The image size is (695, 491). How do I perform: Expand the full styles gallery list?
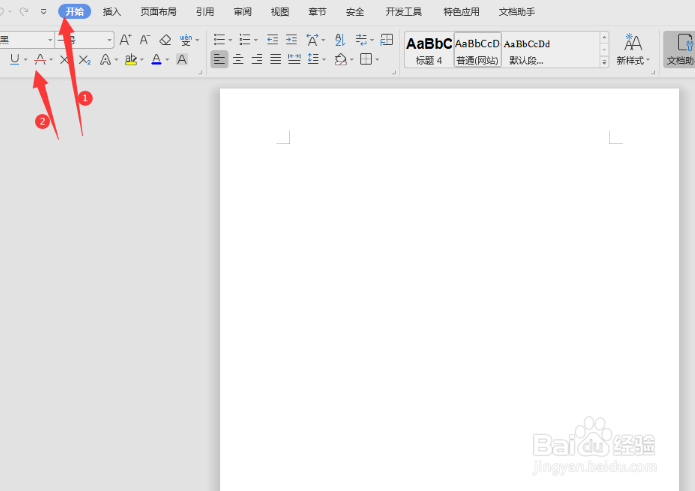(x=604, y=62)
